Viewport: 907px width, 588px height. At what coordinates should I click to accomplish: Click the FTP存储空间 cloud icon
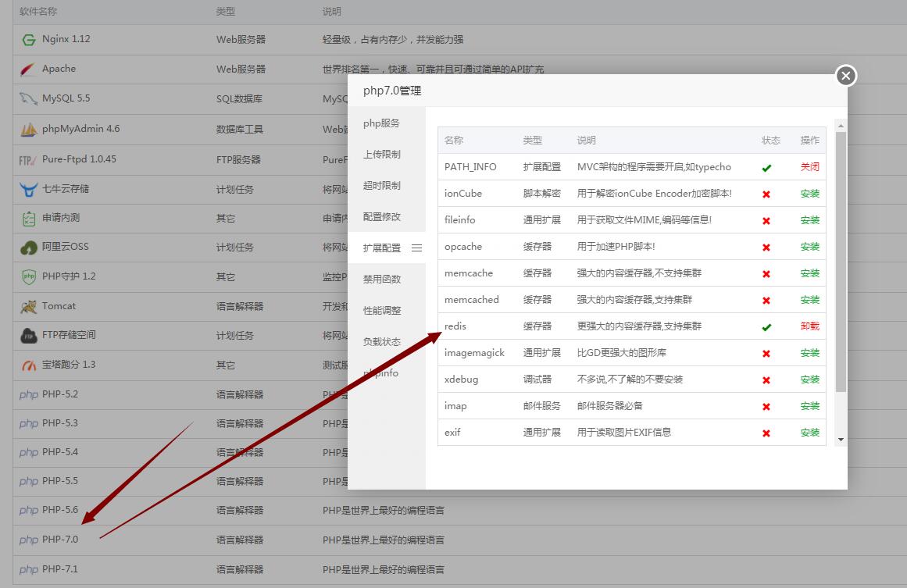pos(28,336)
